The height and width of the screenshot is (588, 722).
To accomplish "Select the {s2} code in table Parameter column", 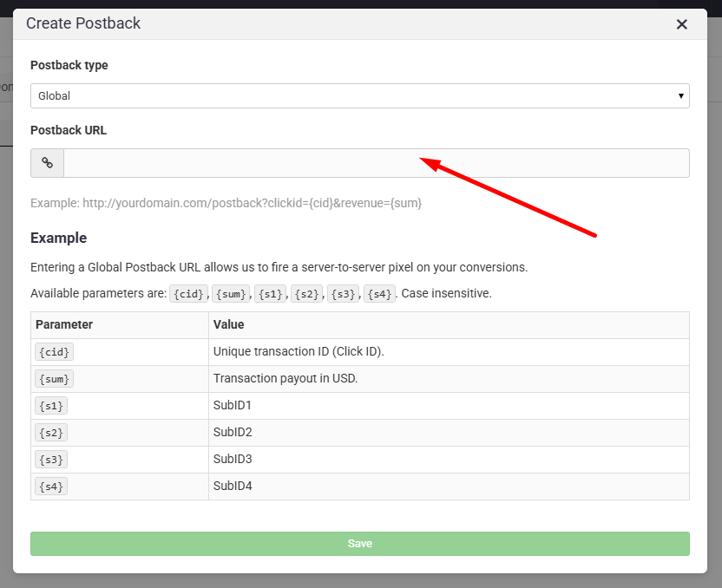I will tap(50, 433).
